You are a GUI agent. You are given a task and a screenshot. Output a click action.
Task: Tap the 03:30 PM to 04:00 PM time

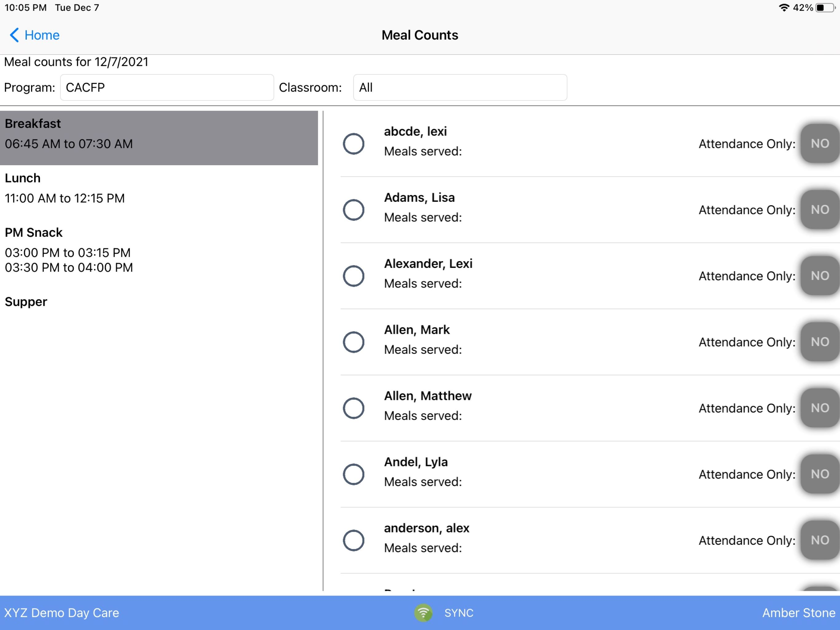pyautogui.click(x=69, y=268)
